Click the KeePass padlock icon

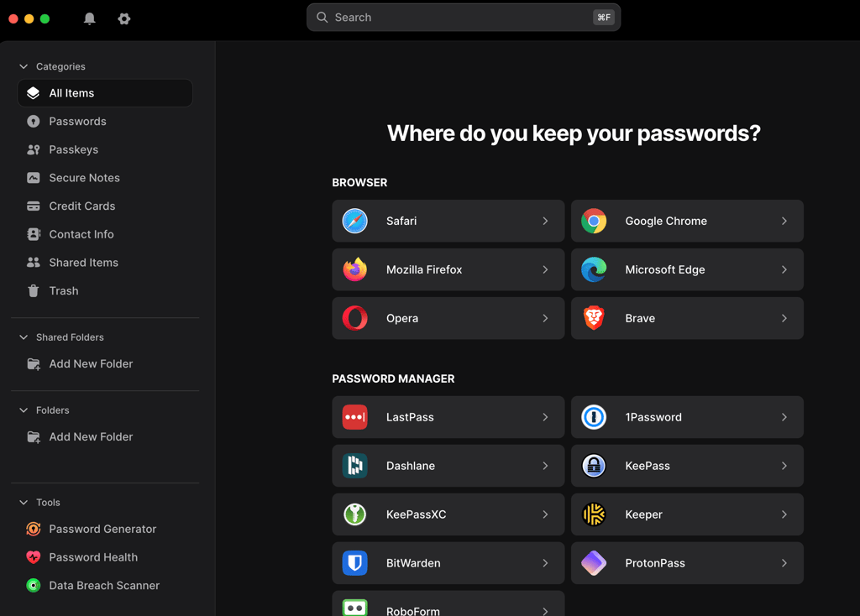tap(594, 466)
